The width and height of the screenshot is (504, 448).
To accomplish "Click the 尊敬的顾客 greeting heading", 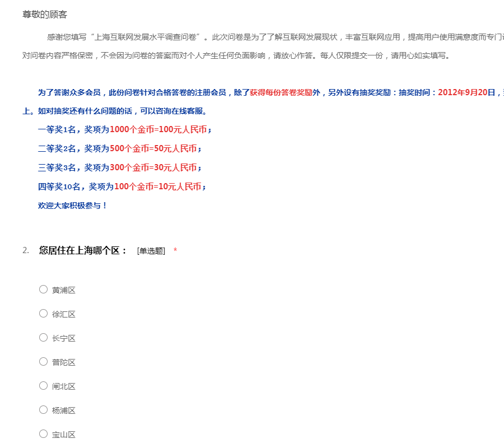I will [x=45, y=15].
